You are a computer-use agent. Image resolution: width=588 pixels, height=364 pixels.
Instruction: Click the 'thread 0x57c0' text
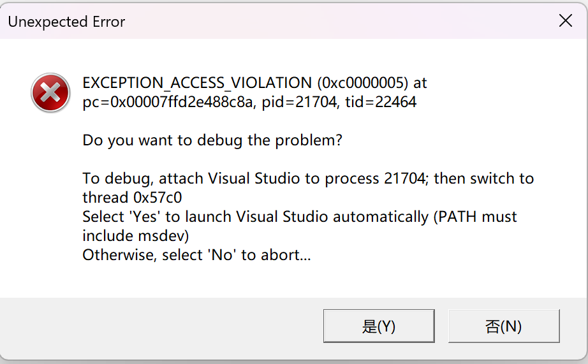[132, 198]
